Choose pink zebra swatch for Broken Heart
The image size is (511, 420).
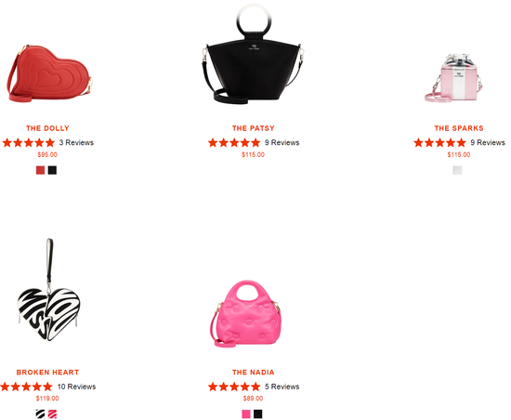(52, 414)
